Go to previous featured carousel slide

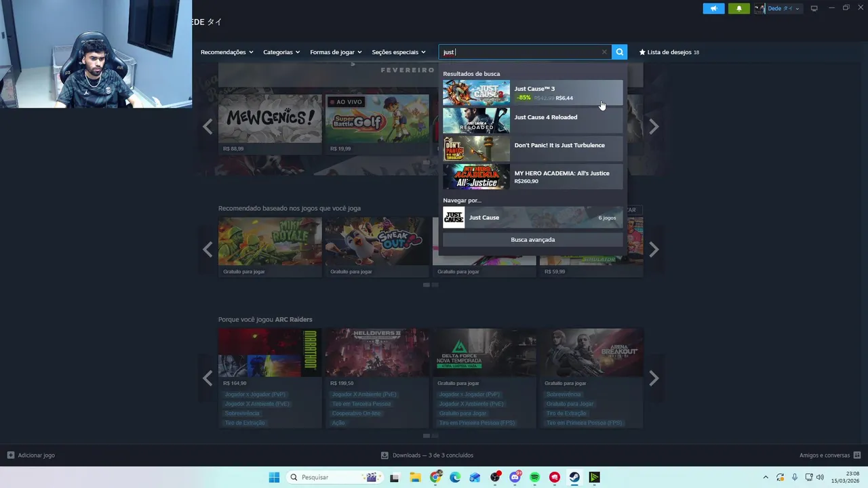[x=208, y=126]
